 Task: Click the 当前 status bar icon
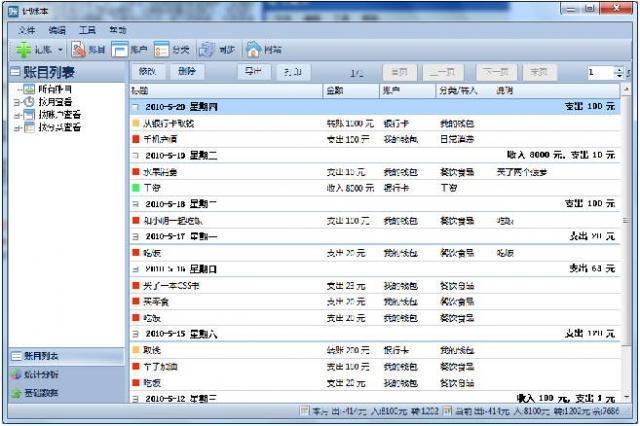point(447,410)
